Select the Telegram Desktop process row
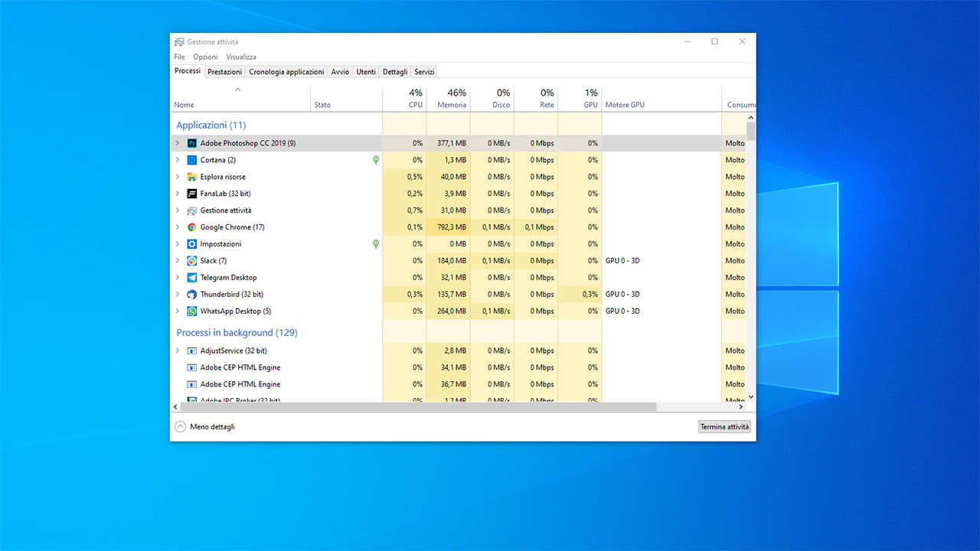 point(459,278)
